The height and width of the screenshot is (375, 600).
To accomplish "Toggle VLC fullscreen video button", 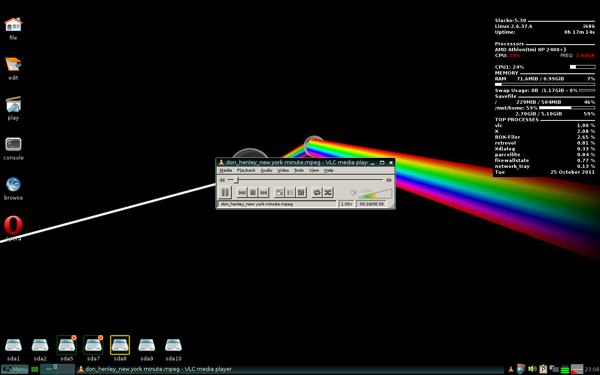I will 279,192.
